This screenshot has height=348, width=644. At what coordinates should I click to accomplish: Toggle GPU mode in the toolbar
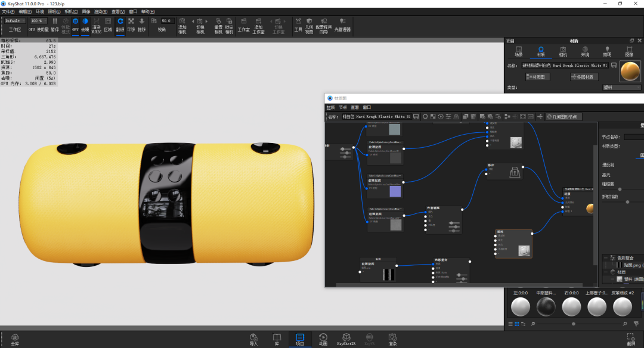point(75,25)
